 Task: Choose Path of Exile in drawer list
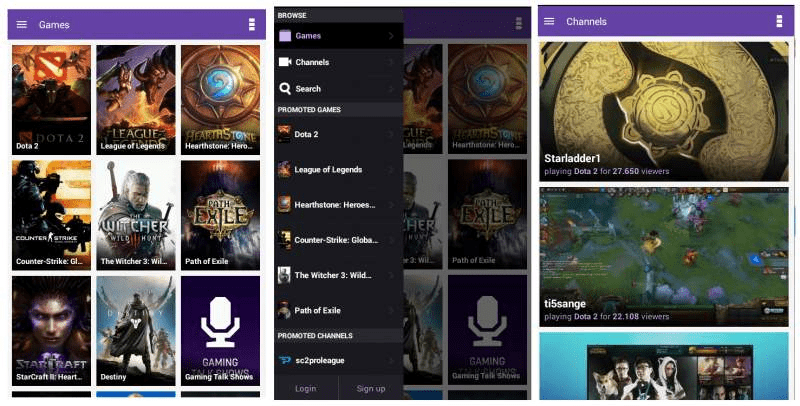coord(339,310)
